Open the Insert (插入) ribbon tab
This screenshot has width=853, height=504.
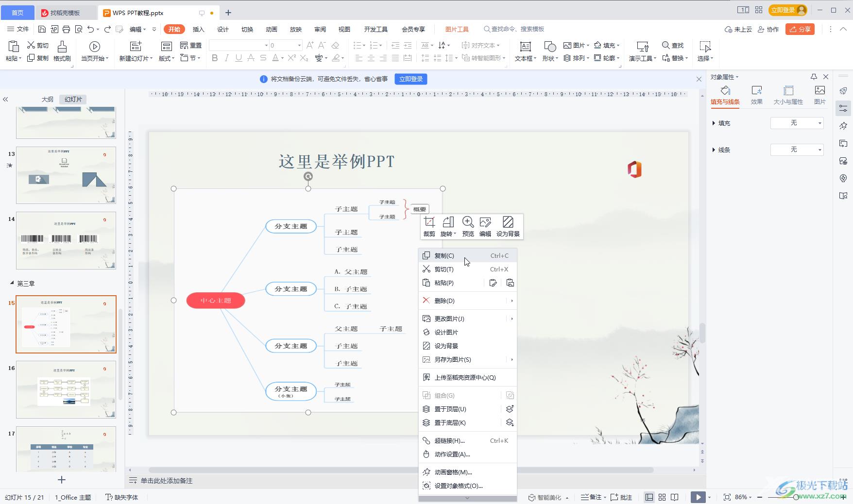click(199, 29)
